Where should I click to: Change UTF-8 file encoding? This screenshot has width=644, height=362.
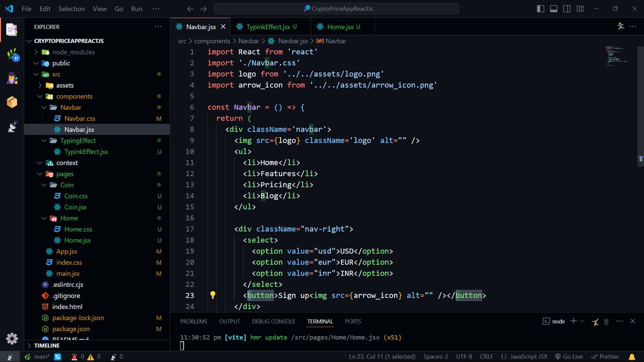[x=464, y=357]
